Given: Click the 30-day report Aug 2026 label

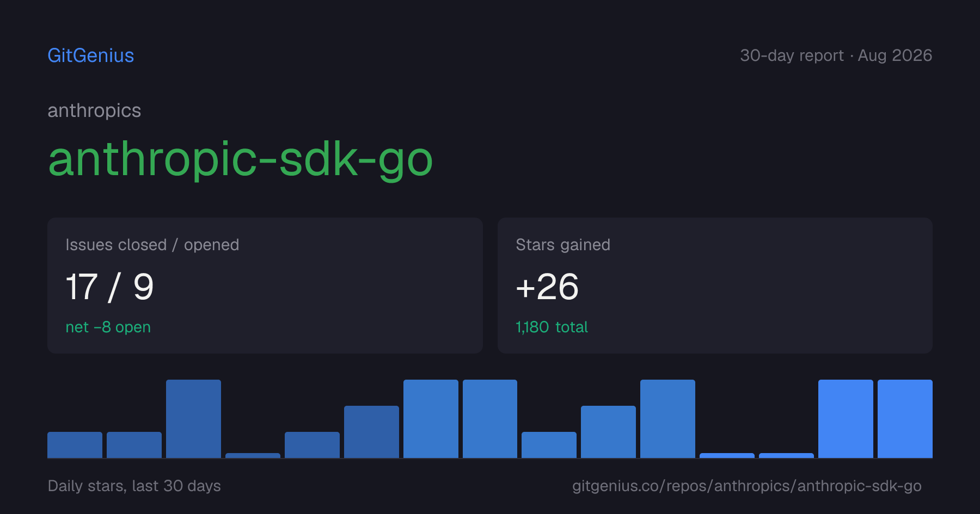Looking at the screenshot, I should (836, 55).
